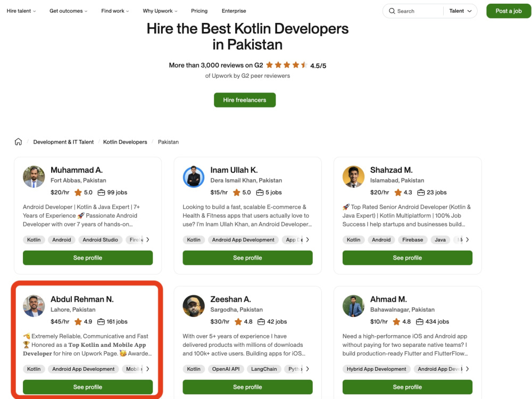
Task: Open the Inam Ullah K. name link
Action: [x=234, y=170]
